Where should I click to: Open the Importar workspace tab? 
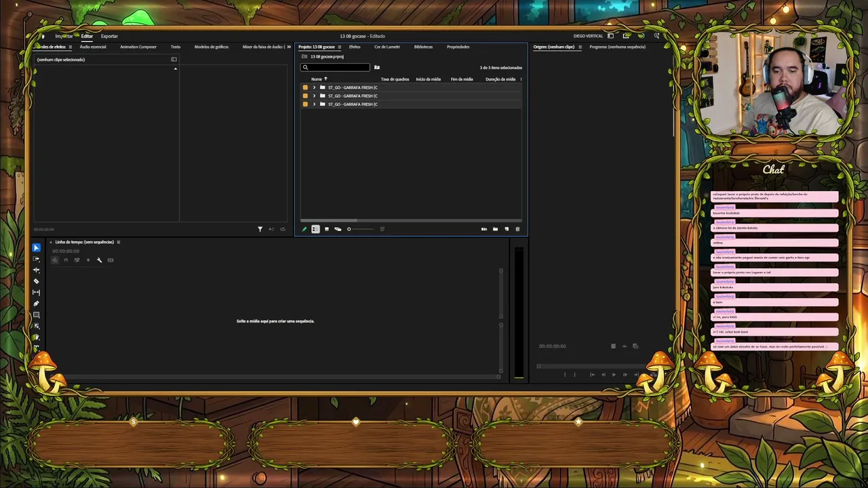64,36
